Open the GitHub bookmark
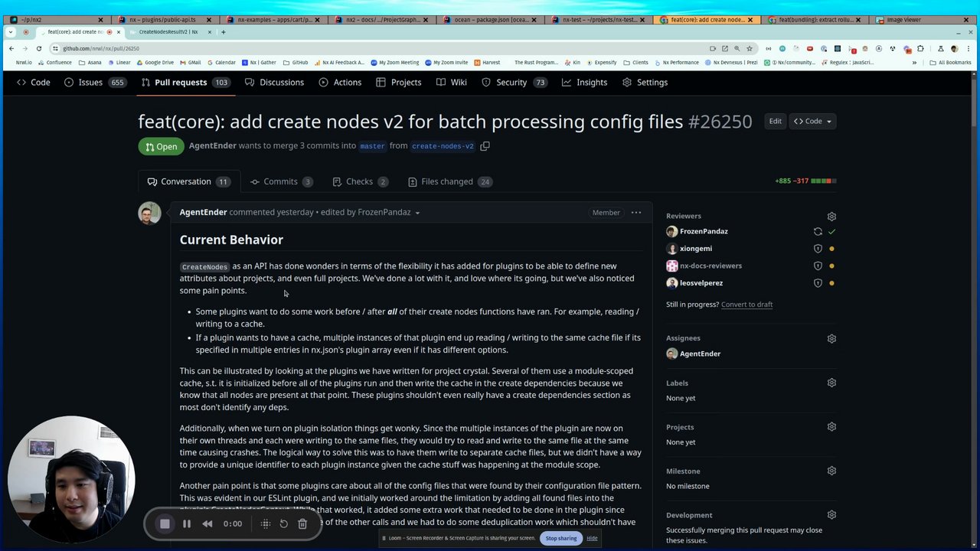Image resolution: width=980 pixels, height=551 pixels. click(295, 63)
